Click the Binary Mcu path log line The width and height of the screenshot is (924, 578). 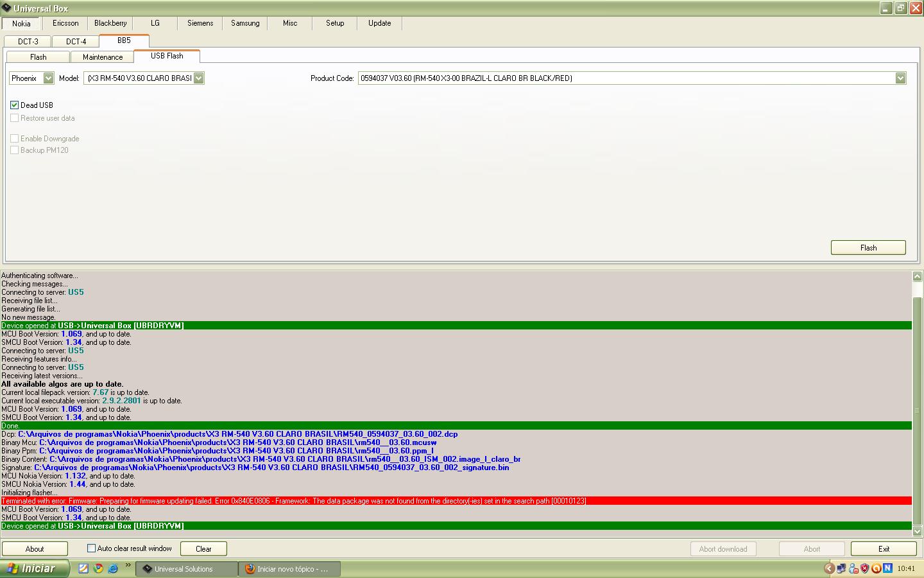tap(219, 442)
